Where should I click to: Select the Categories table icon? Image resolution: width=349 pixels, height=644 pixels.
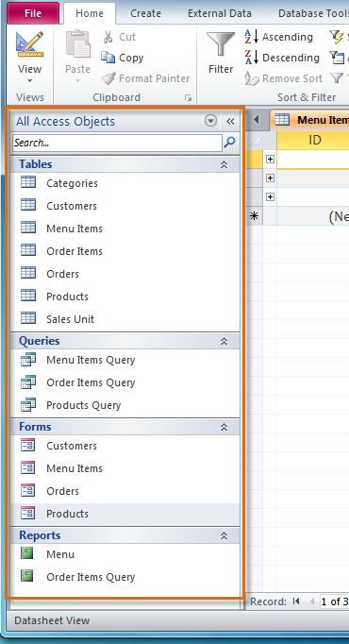coord(28,182)
